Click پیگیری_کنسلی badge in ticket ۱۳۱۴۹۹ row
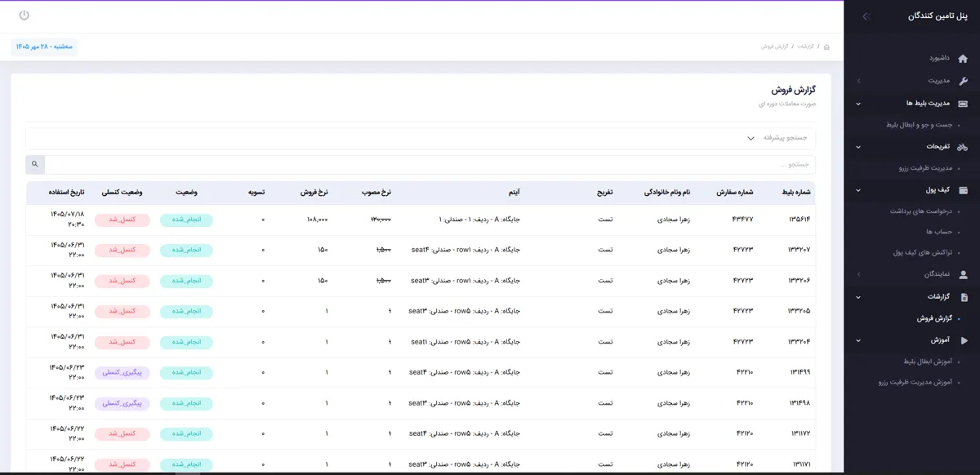This screenshot has width=980, height=475. [122, 372]
